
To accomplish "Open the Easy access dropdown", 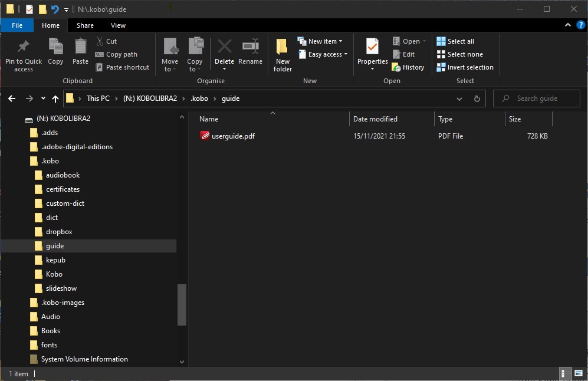I will coord(326,54).
